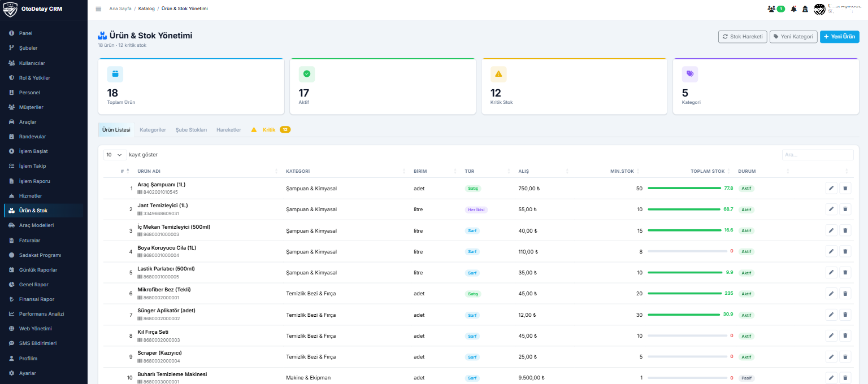868x384 pixels.
Task: Switch to the Şube Stokları tab
Action: [191, 130]
